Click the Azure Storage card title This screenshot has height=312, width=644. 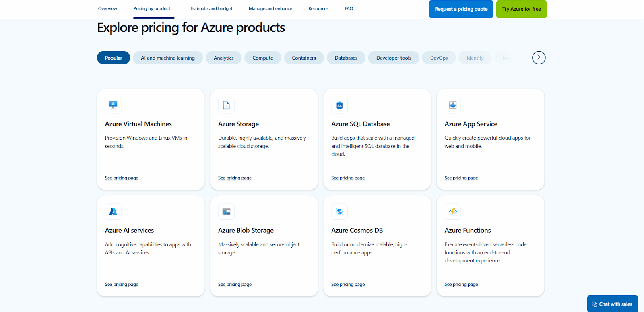(x=238, y=124)
